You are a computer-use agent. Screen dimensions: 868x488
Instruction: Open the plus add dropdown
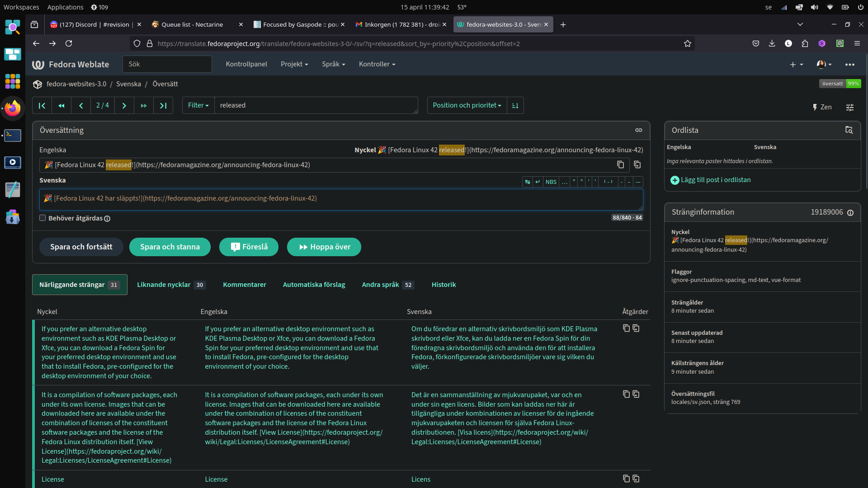(797, 65)
